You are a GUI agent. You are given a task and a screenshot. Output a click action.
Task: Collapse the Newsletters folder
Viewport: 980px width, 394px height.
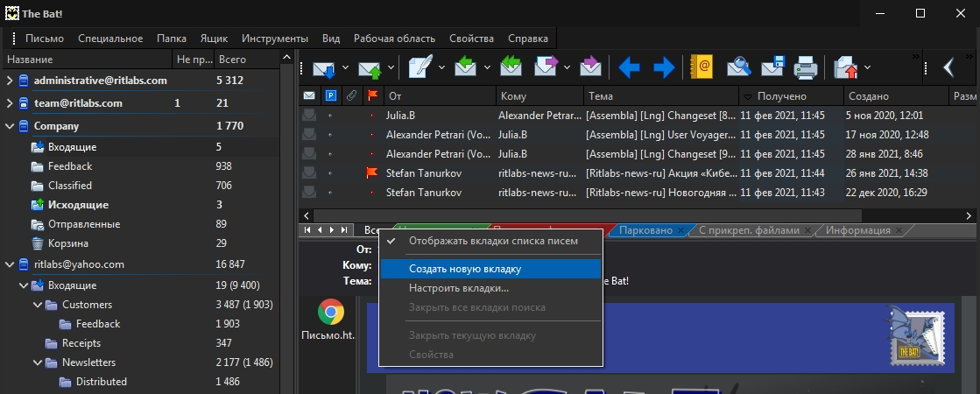(38, 362)
